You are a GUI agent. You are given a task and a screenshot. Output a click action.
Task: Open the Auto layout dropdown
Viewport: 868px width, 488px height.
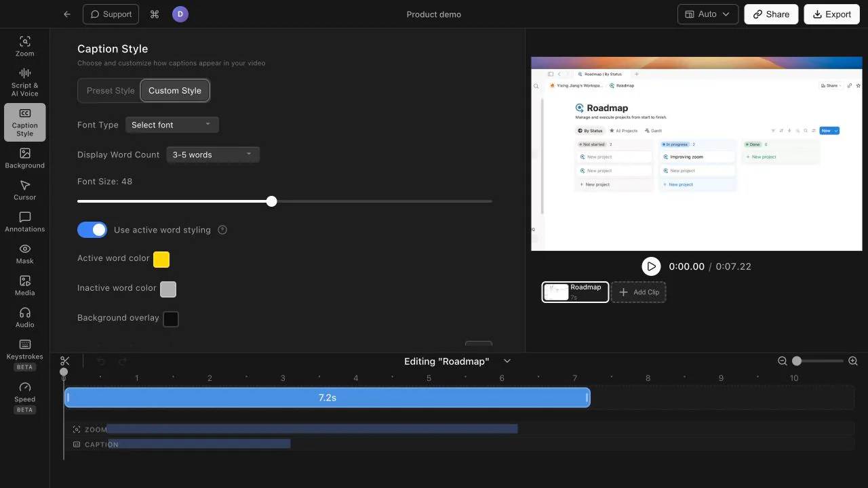[708, 14]
